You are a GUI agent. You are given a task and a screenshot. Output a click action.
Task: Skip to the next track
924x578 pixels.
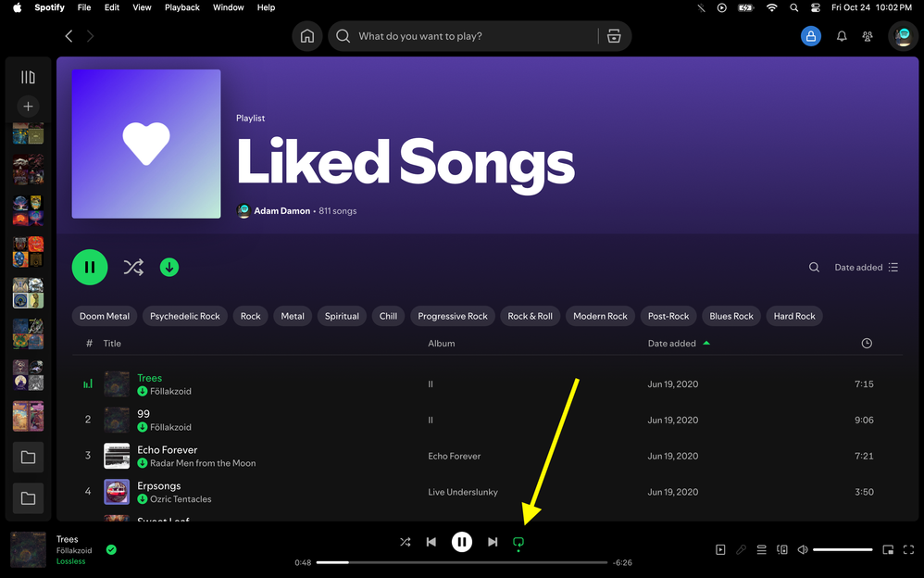tap(493, 542)
